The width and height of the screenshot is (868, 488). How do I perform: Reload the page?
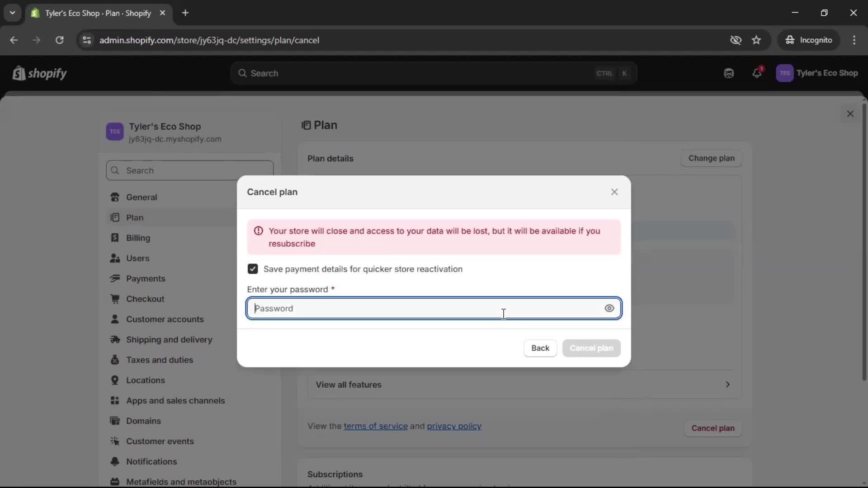tap(59, 40)
